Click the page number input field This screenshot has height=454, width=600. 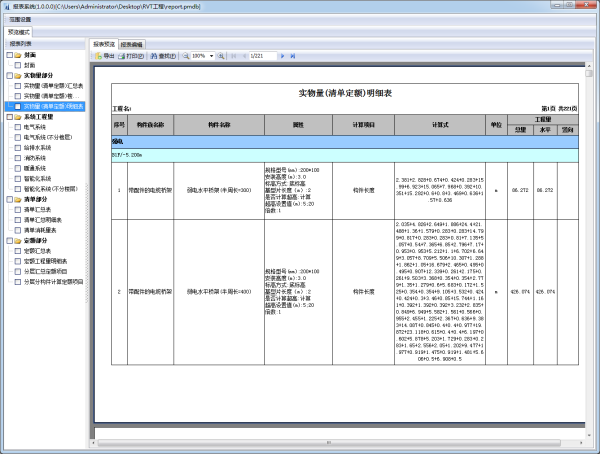coord(259,56)
